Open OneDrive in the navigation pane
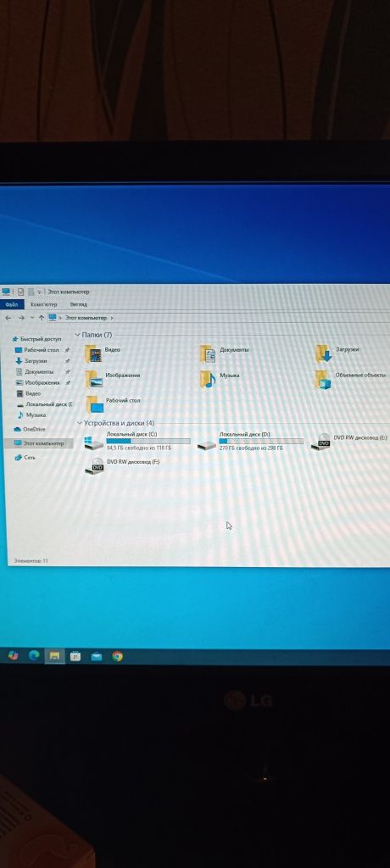This screenshot has height=868, width=390. click(30, 430)
